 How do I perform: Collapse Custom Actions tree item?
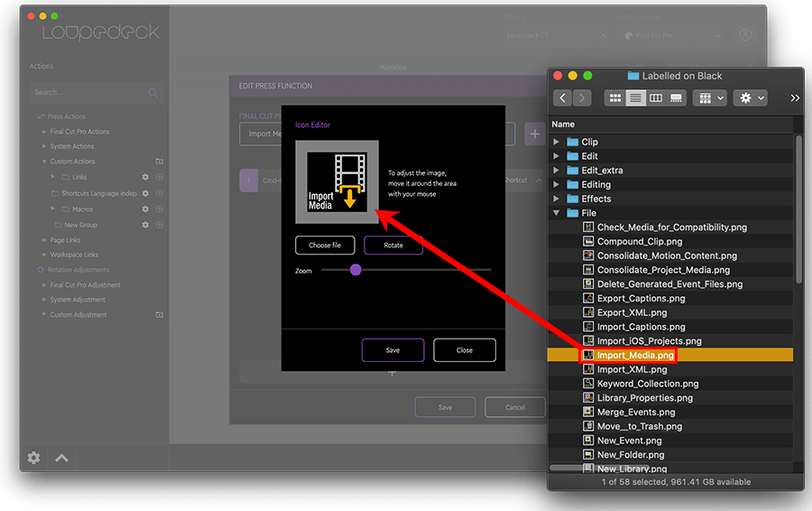(44, 162)
